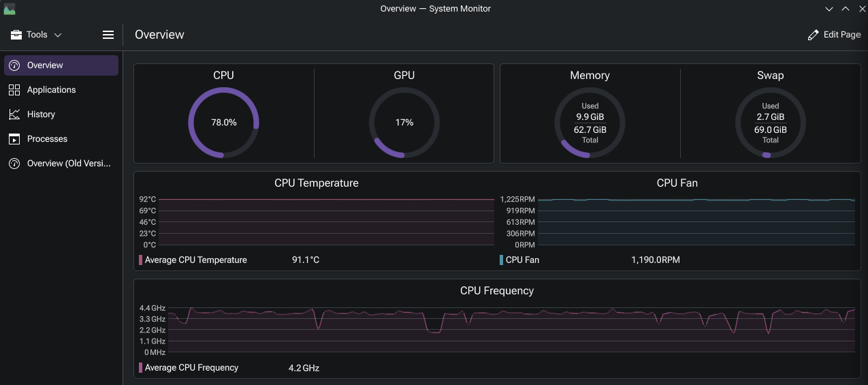Select the Applications page
The height and width of the screenshot is (385, 868).
coord(51,90)
